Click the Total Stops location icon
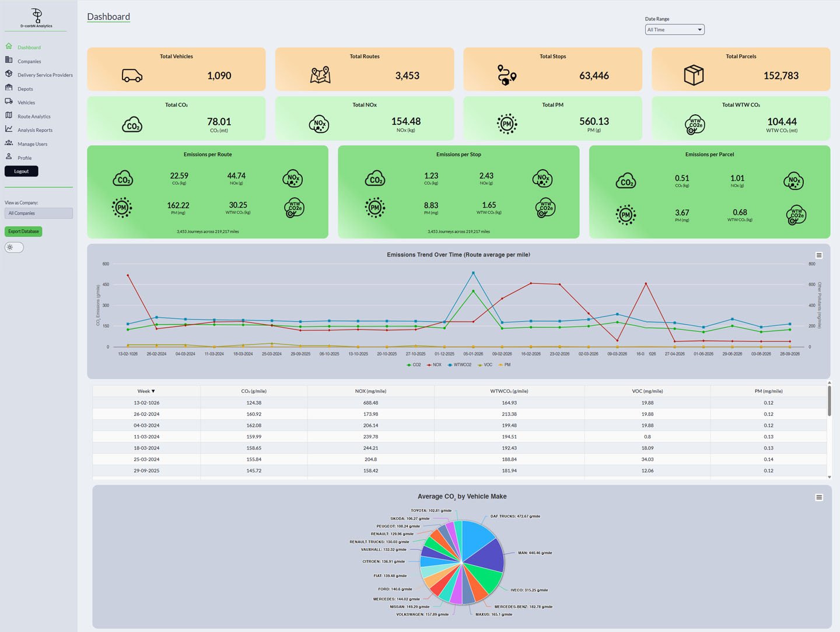Screen dimensions: 840x632 pos(506,75)
